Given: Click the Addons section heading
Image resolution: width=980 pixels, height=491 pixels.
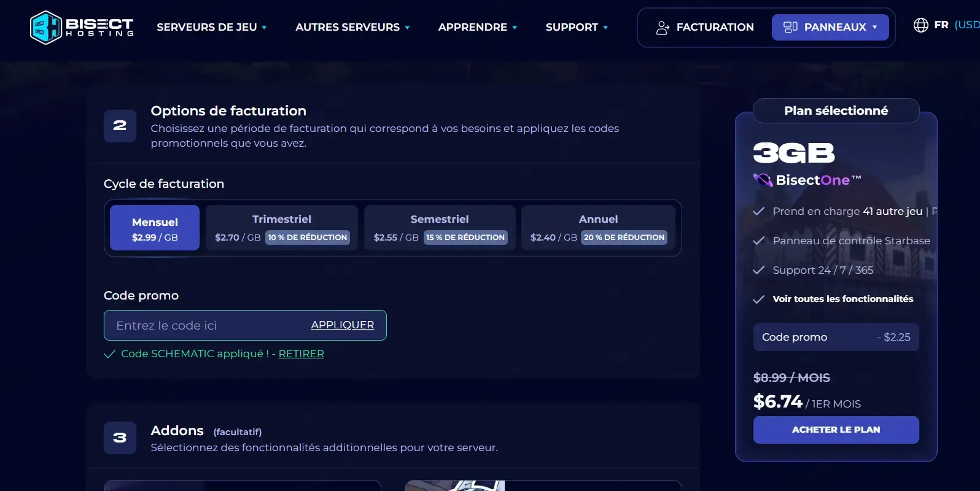Looking at the screenshot, I should tap(177, 431).
